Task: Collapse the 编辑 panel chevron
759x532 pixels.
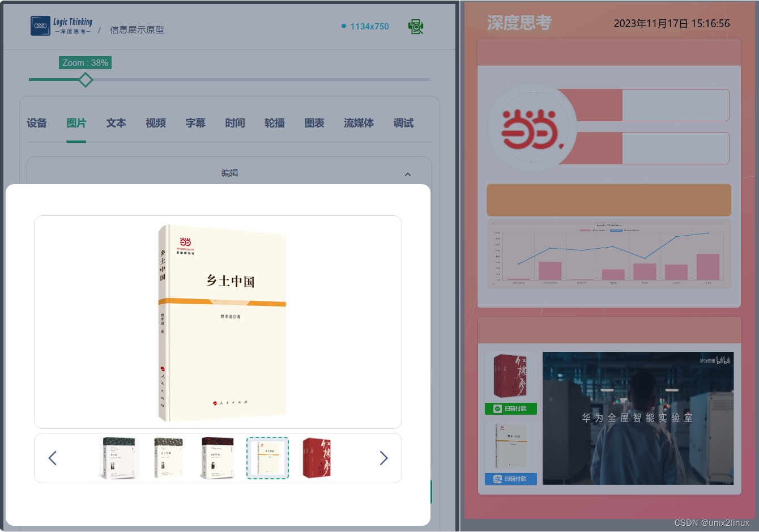Action: (408, 175)
